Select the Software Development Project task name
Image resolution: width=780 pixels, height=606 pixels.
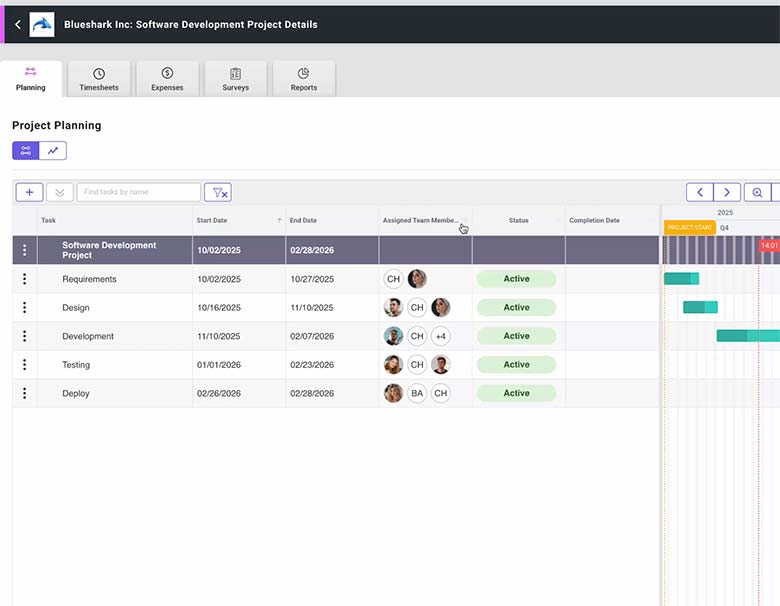[x=109, y=250]
